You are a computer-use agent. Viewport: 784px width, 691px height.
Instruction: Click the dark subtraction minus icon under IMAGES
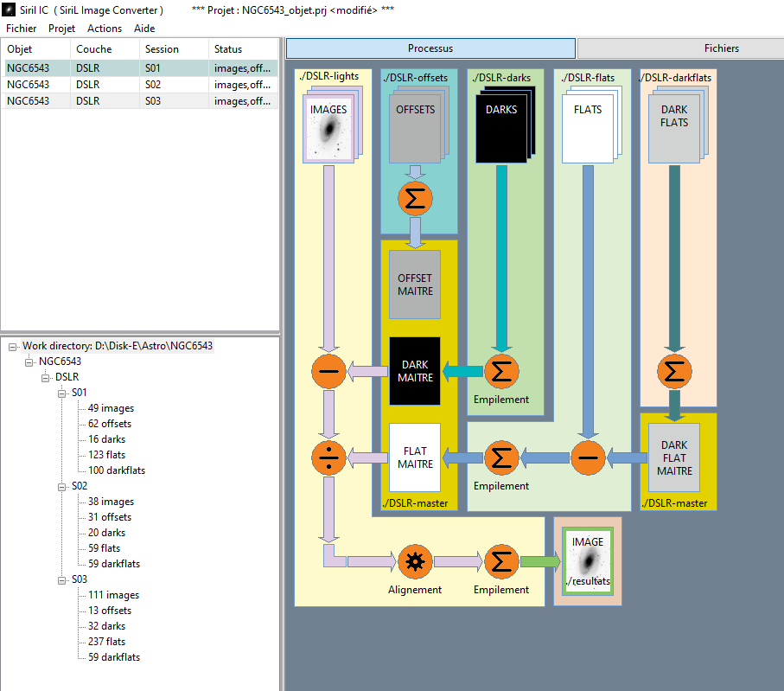[x=328, y=372]
